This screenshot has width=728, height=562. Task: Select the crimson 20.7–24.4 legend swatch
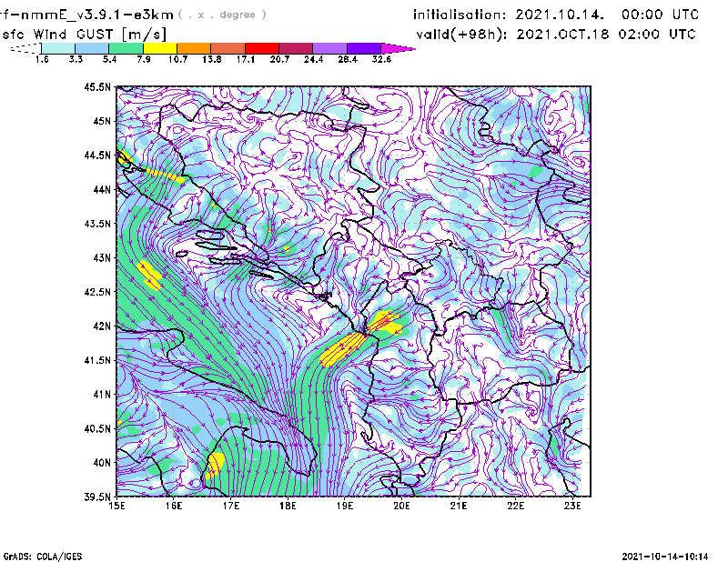296,48
